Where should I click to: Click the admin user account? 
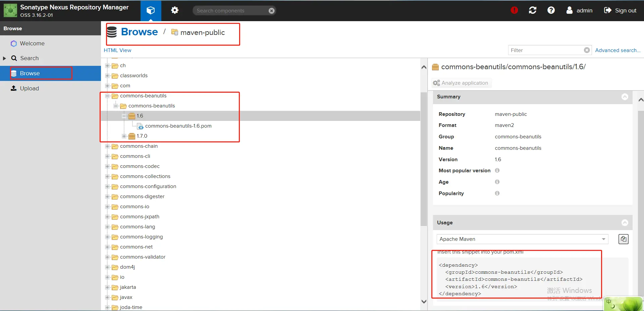[x=579, y=10]
